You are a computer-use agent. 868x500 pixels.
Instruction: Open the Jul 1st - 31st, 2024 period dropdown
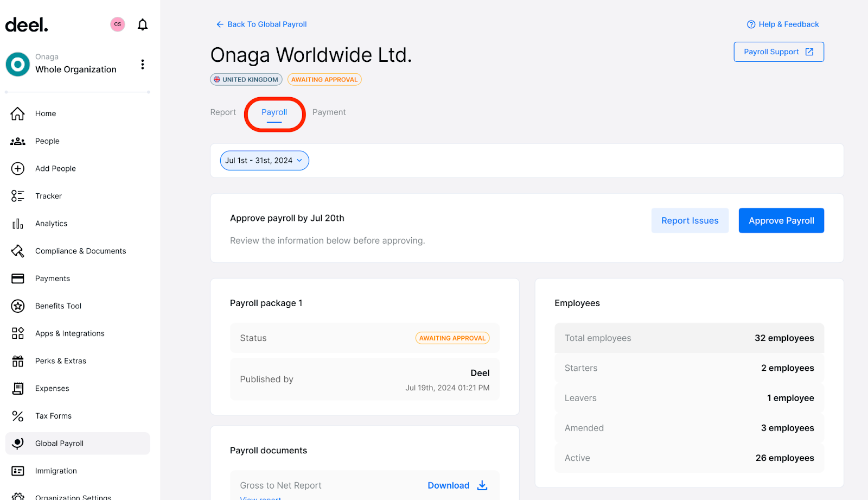[x=265, y=161]
